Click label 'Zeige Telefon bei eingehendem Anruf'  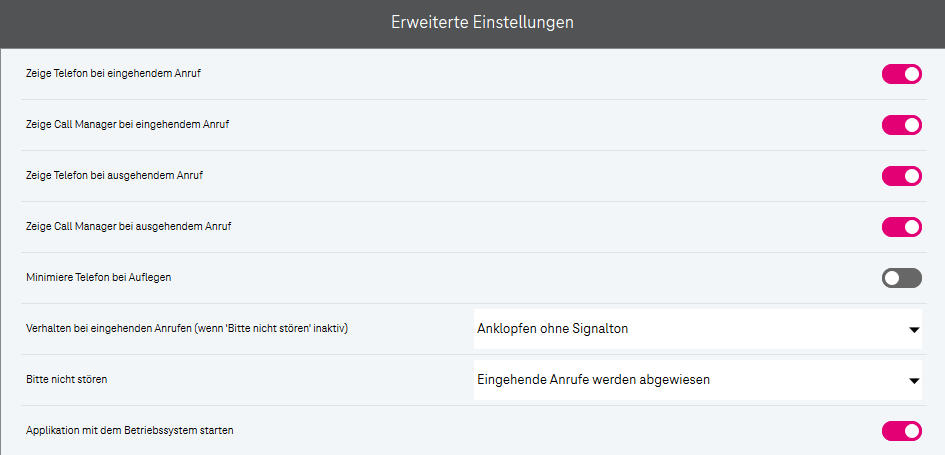[114, 74]
